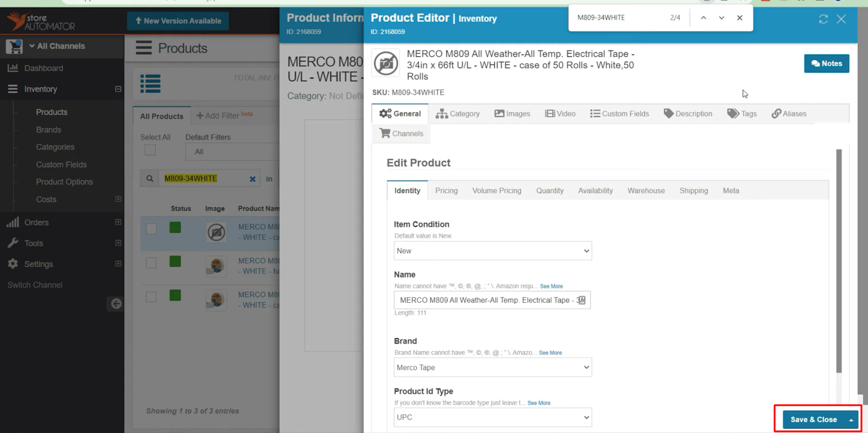This screenshot has width=868, height=433.
Task: Select the Identity sub-tab
Action: click(407, 190)
